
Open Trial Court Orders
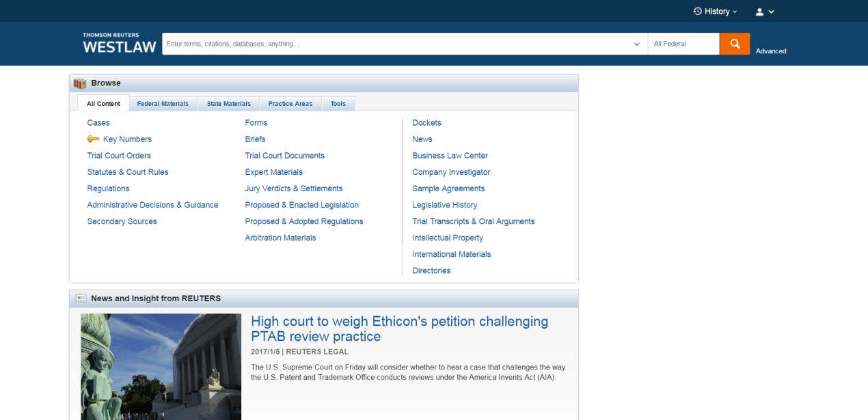119,156
